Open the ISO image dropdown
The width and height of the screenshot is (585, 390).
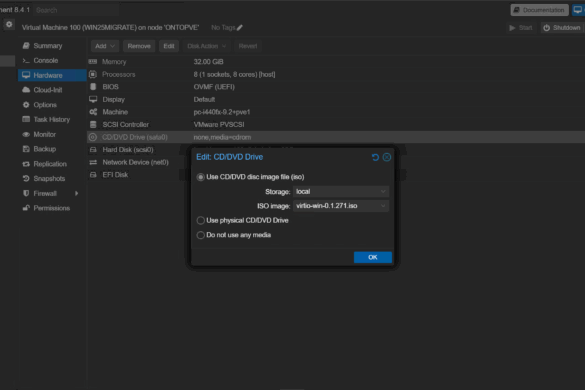(341, 206)
